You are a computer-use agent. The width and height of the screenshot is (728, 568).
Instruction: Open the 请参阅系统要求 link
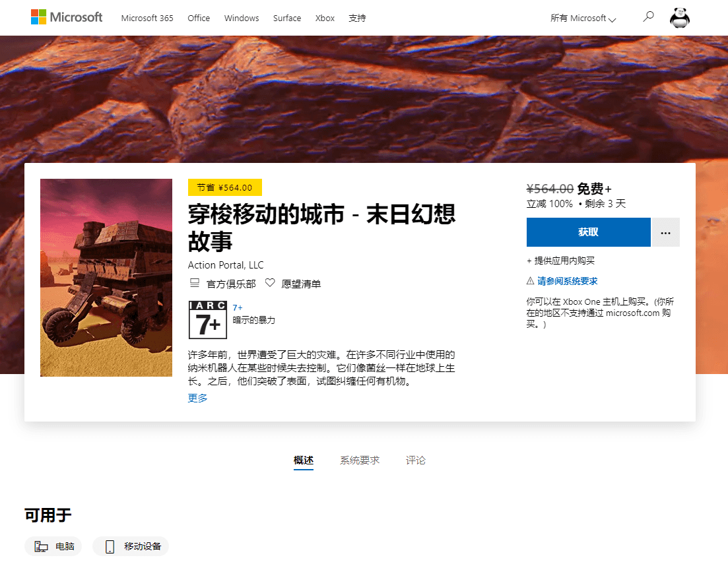pyautogui.click(x=567, y=281)
